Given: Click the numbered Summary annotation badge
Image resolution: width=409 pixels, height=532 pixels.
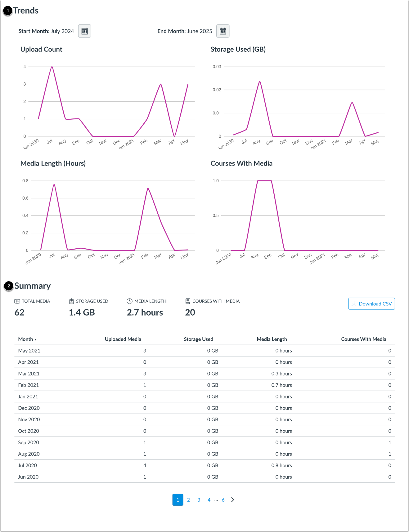Looking at the screenshot, I should coord(8,286).
